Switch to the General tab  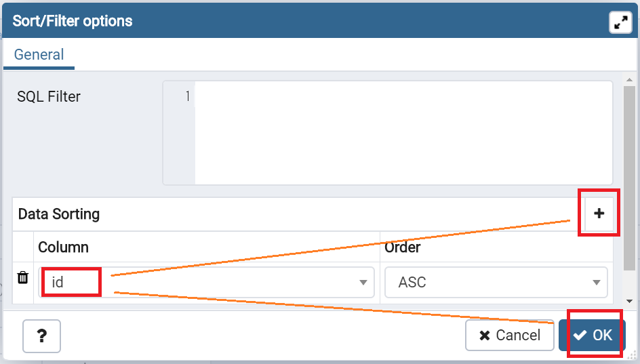click(x=39, y=55)
